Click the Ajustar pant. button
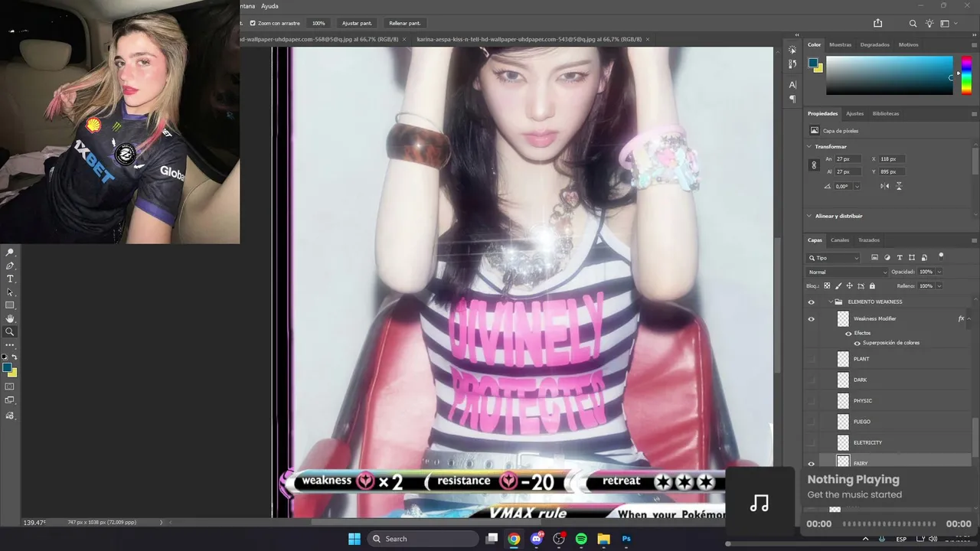The width and height of the screenshot is (980, 551). pos(357,24)
